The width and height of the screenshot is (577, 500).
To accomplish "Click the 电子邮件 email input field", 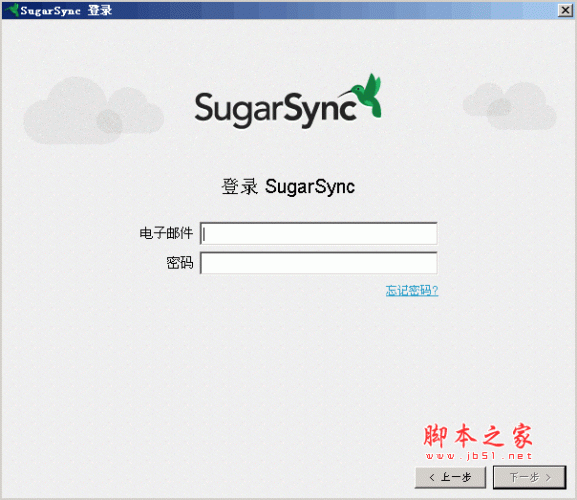I will coord(319,233).
